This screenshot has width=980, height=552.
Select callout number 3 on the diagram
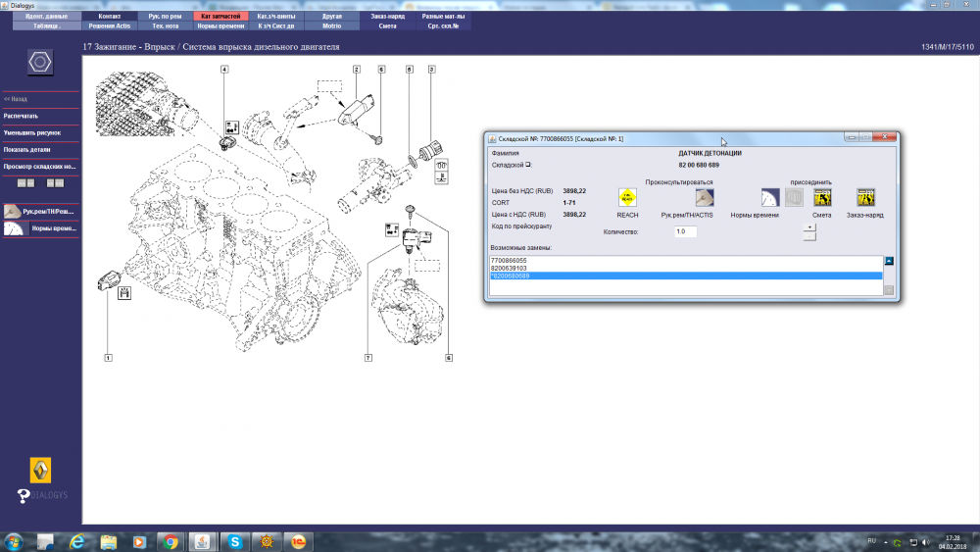pyautogui.click(x=431, y=70)
